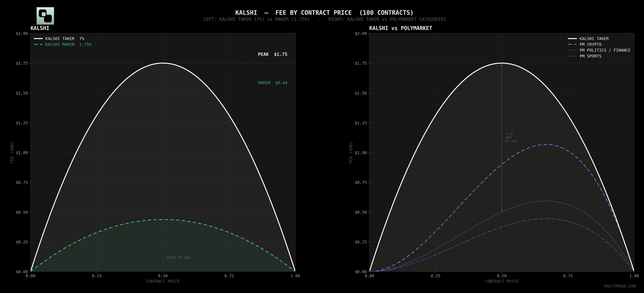Click the '$2.00' tick on right chart
Image resolution: width=644 pixels, height=293 pixels.
[361, 33]
